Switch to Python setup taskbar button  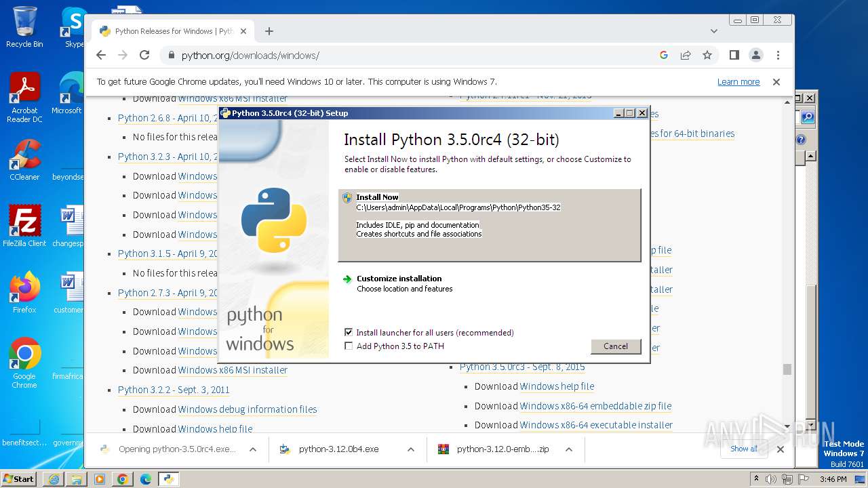point(168,479)
